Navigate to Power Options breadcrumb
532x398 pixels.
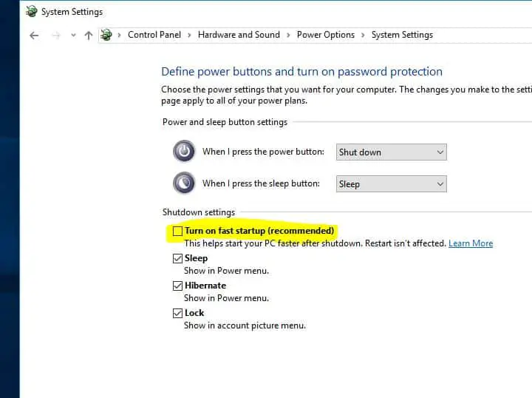(x=325, y=35)
